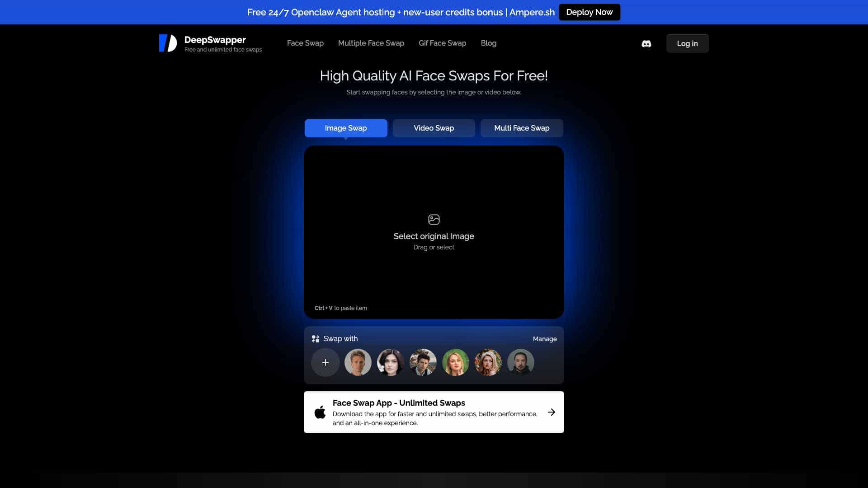
Task: Click the Ampere.sh promo banner text
Action: click(401, 12)
